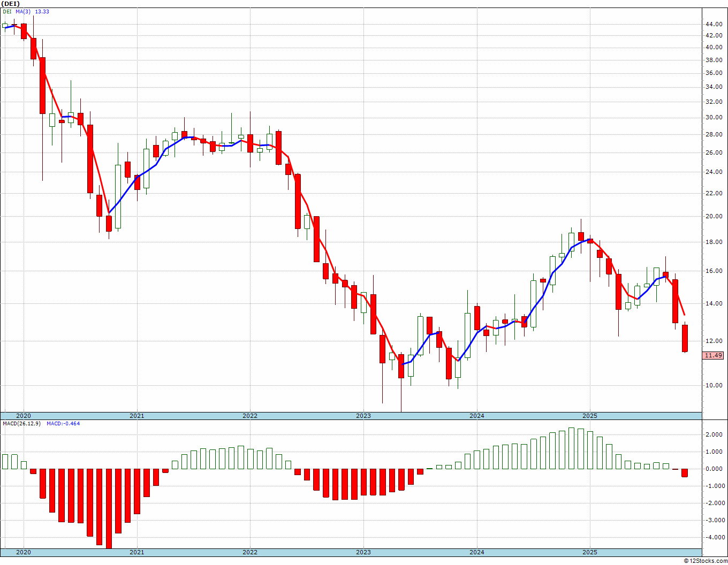Select the 36.00 price axis label
The height and width of the screenshot is (565, 728).
713,72
